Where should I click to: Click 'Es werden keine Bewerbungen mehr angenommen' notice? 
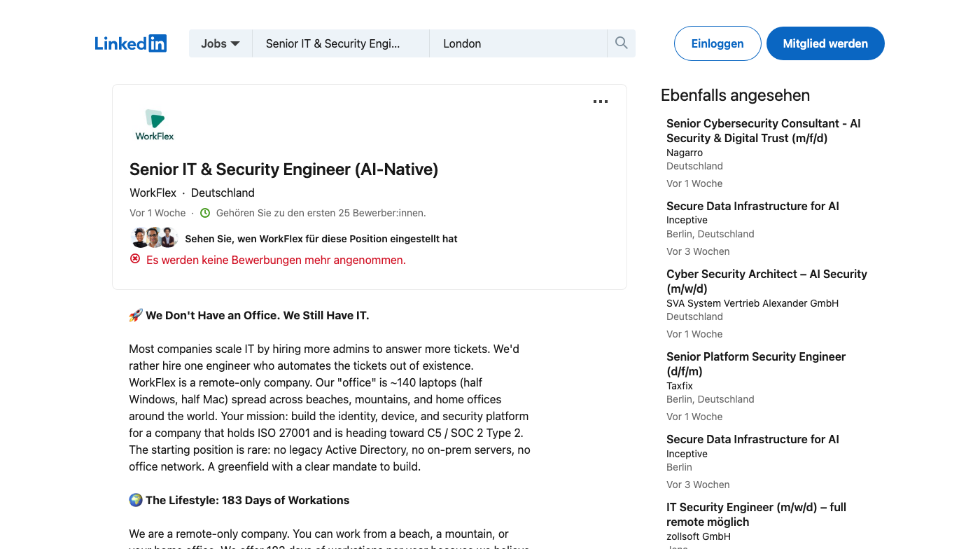[x=276, y=260]
